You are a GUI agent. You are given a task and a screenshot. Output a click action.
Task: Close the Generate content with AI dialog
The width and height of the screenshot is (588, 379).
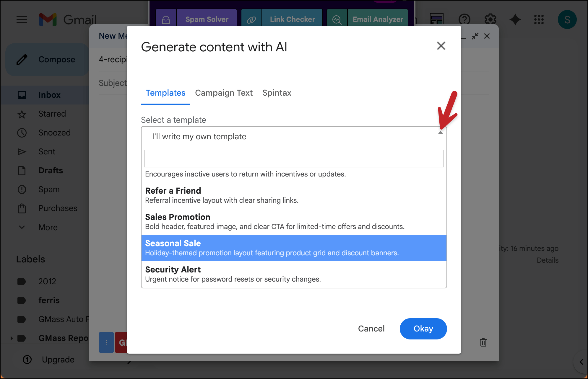441,46
